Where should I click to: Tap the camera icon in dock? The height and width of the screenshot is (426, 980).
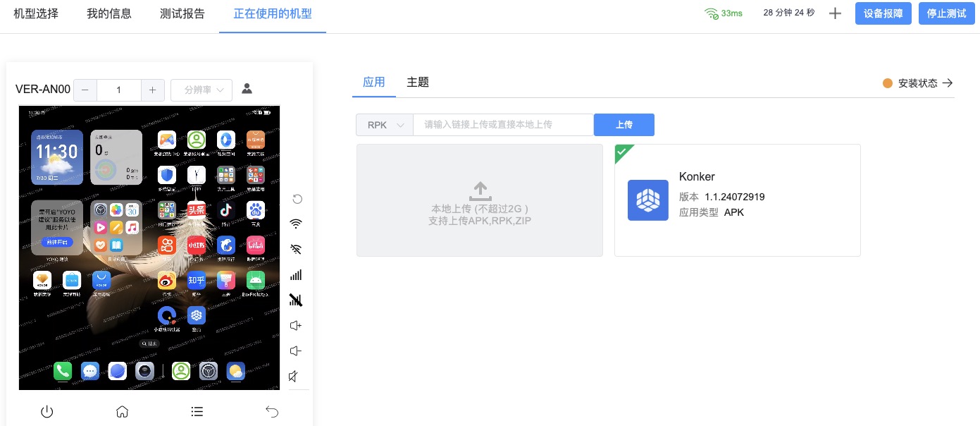(144, 371)
